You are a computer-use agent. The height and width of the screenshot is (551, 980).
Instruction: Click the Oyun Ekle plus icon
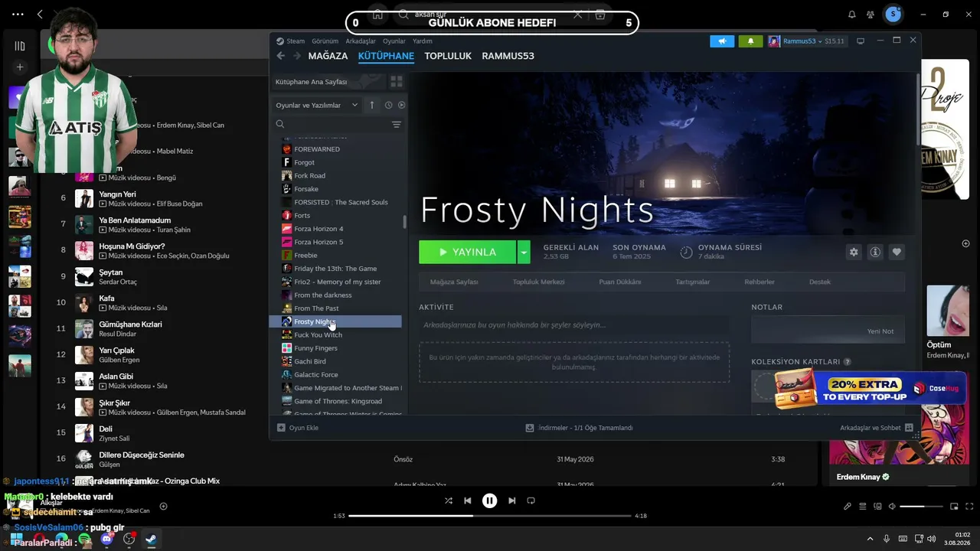click(x=281, y=428)
